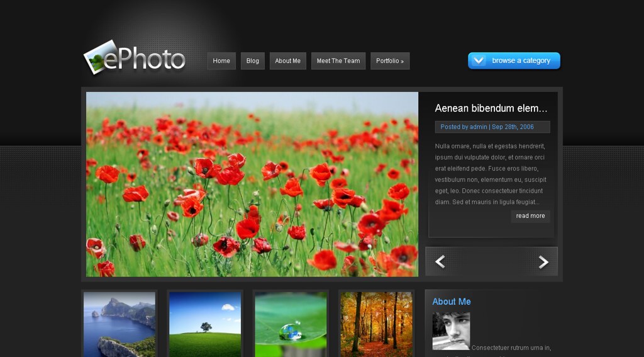This screenshot has height=357, width=644.
Task: Click the admin author link
Action: click(479, 127)
